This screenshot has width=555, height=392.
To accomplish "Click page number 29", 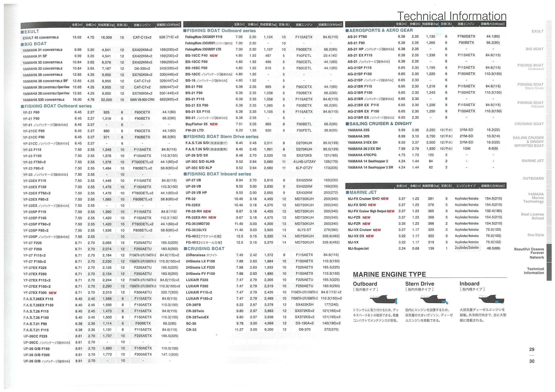I will [532, 350].
